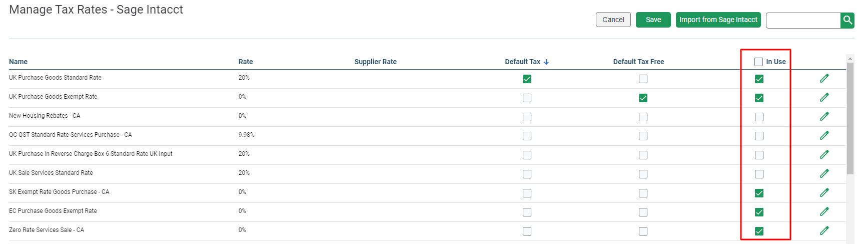Sort table by Name column header
The height and width of the screenshot is (244, 868).
click(18, 62)
